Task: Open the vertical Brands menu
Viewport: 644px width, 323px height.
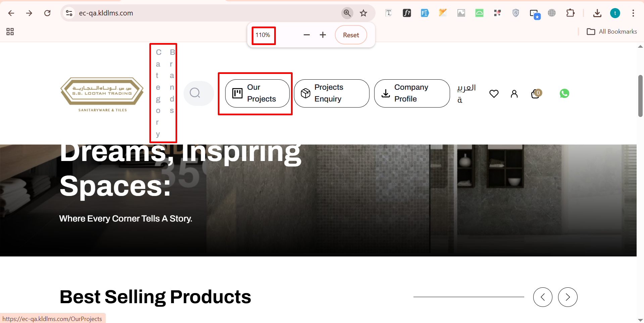Action: (172, 81)
